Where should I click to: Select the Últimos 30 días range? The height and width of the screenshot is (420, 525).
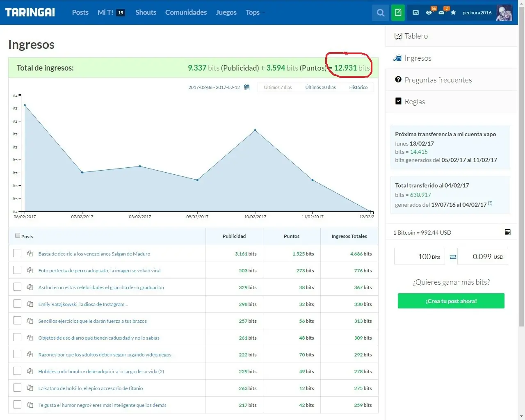(320, 87)
